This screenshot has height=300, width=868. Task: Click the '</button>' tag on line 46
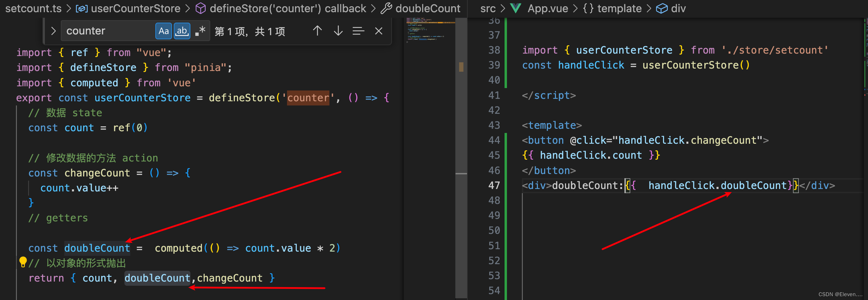pyautogui.click(x=549, y=171)
